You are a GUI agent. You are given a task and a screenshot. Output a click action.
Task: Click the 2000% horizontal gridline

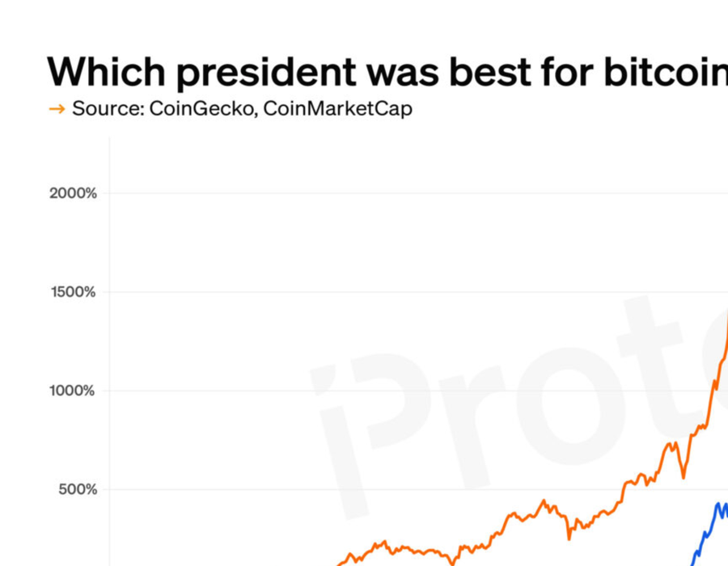coord(404,193)
